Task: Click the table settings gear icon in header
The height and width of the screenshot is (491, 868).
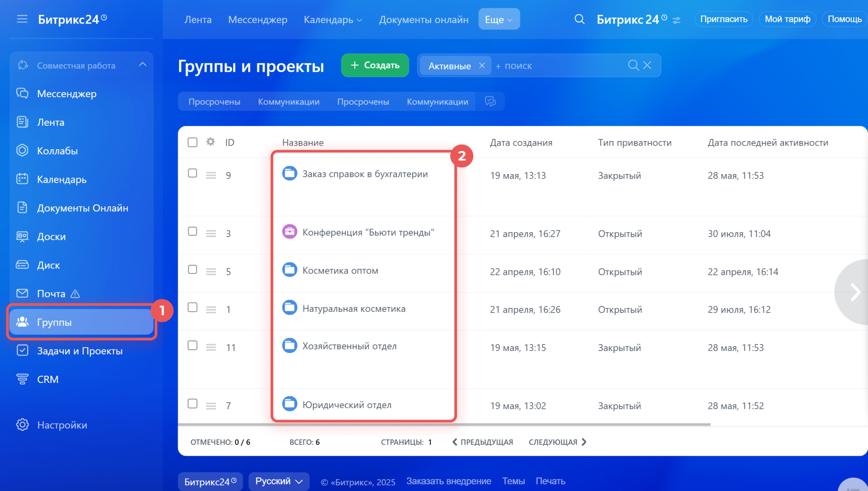Action: click(x=210, y=142)
